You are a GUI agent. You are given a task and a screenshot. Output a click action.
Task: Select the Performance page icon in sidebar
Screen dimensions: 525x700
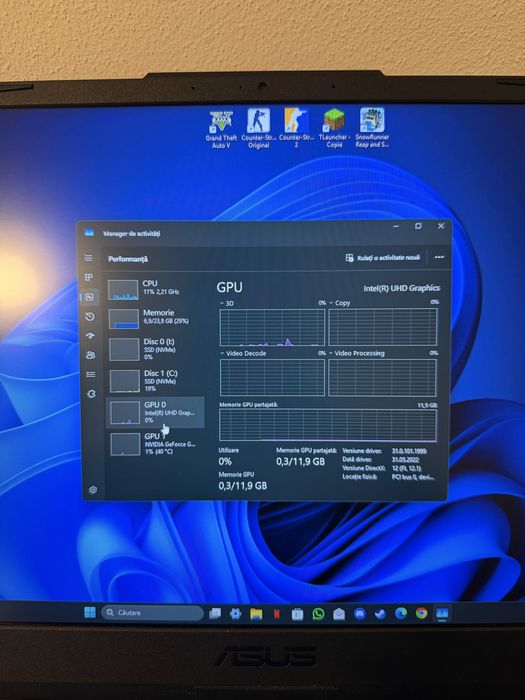(90, 297)
